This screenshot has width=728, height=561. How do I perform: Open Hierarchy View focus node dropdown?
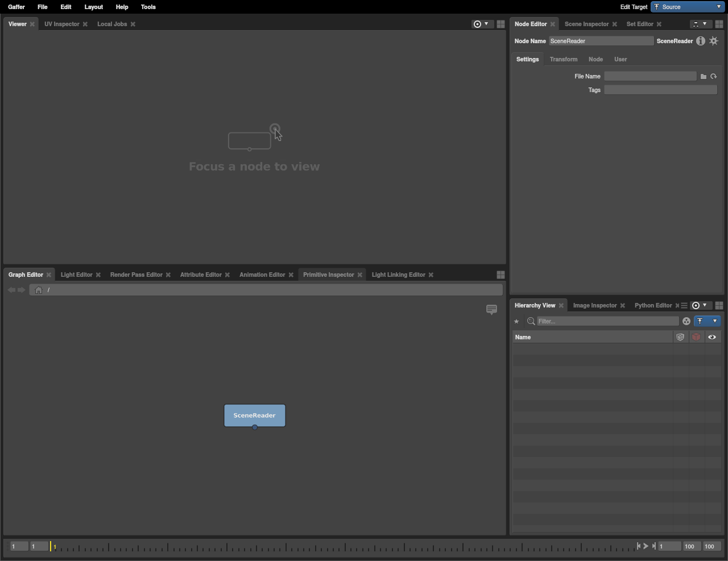[x=700, y=305]
